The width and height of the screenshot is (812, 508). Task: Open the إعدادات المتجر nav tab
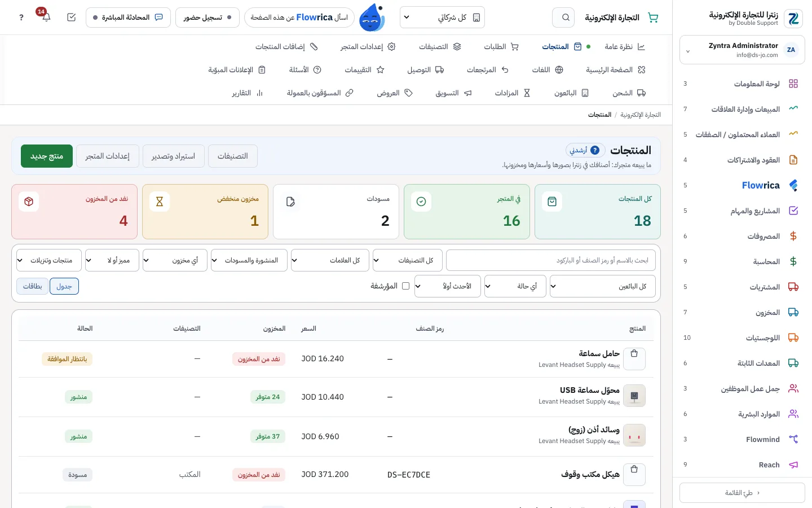coord(368,47)
